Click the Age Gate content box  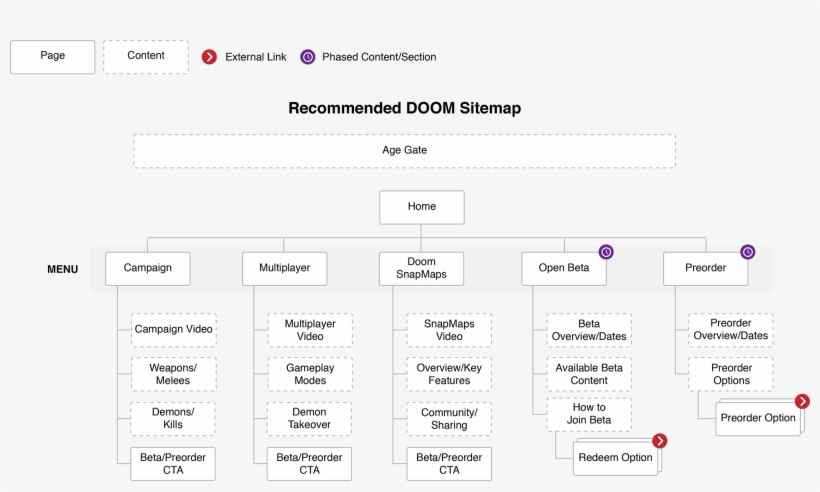404,151
